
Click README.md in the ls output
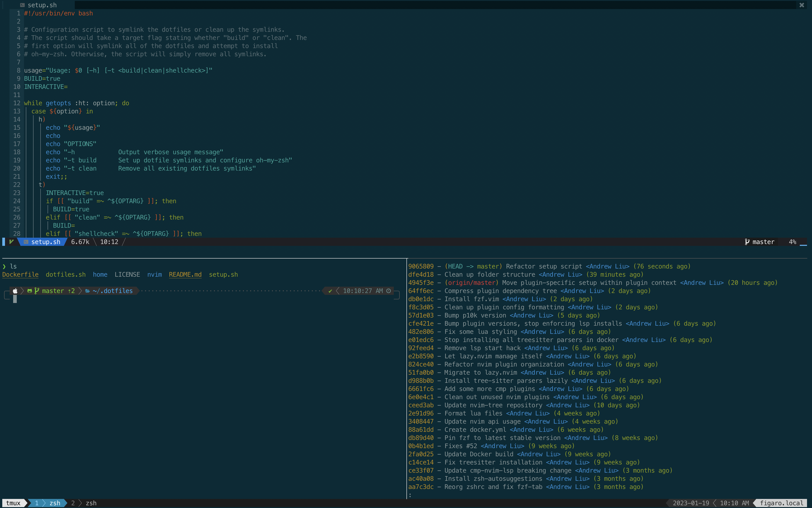[185, 274]
